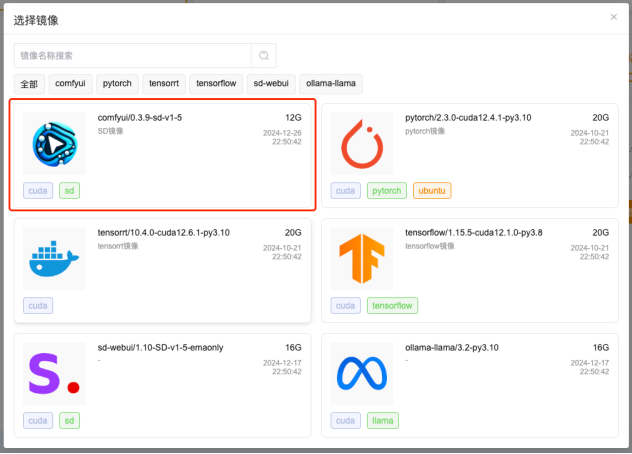Click the Meta infinity logo
The height and width of the screenshot is (454, 632).
tap(362, 373)
